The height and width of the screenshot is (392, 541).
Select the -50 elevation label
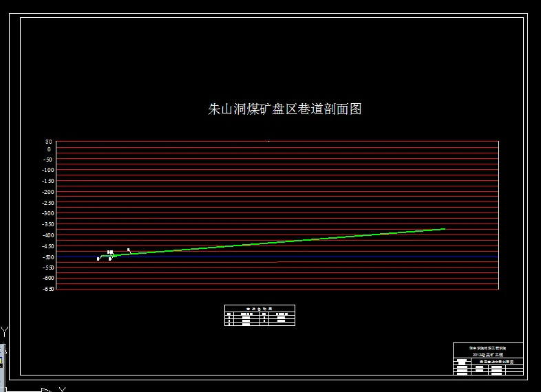point(47,160)
